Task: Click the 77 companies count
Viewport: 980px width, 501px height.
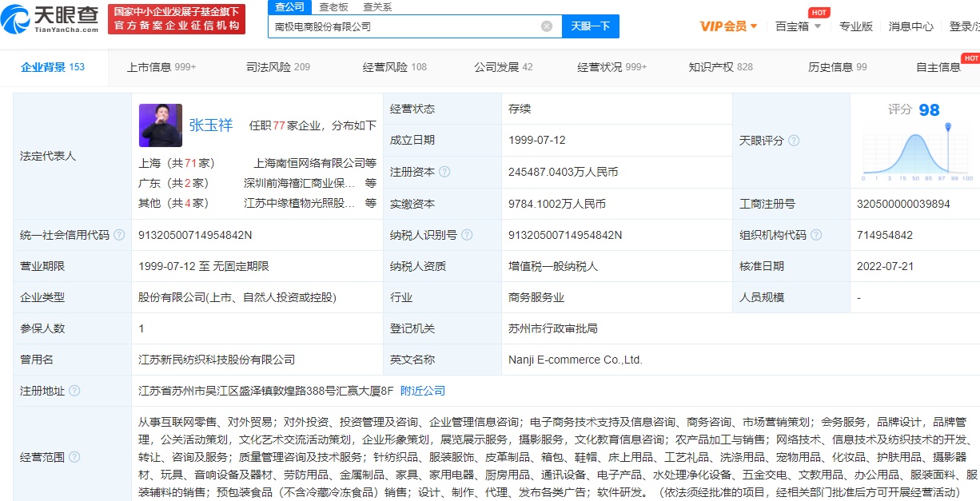Action: pos(280,125)
